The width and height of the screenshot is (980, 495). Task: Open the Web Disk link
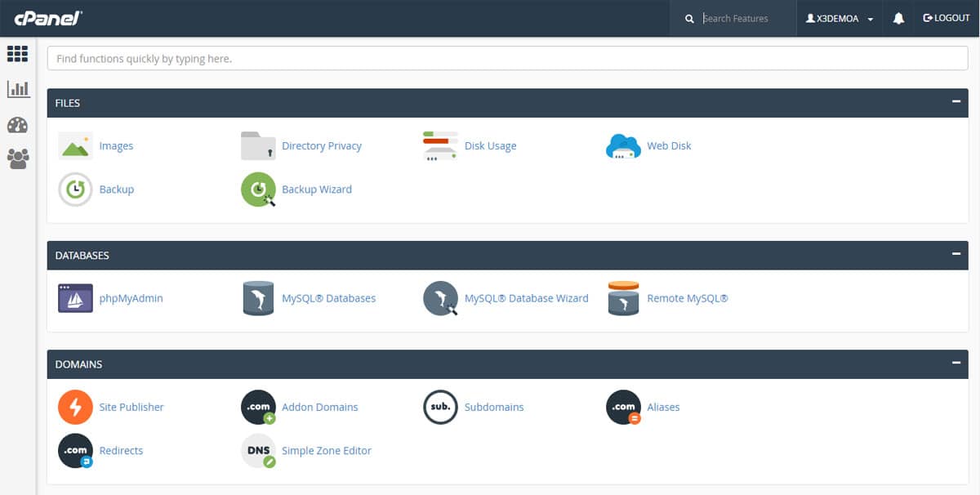coord(669,146)
